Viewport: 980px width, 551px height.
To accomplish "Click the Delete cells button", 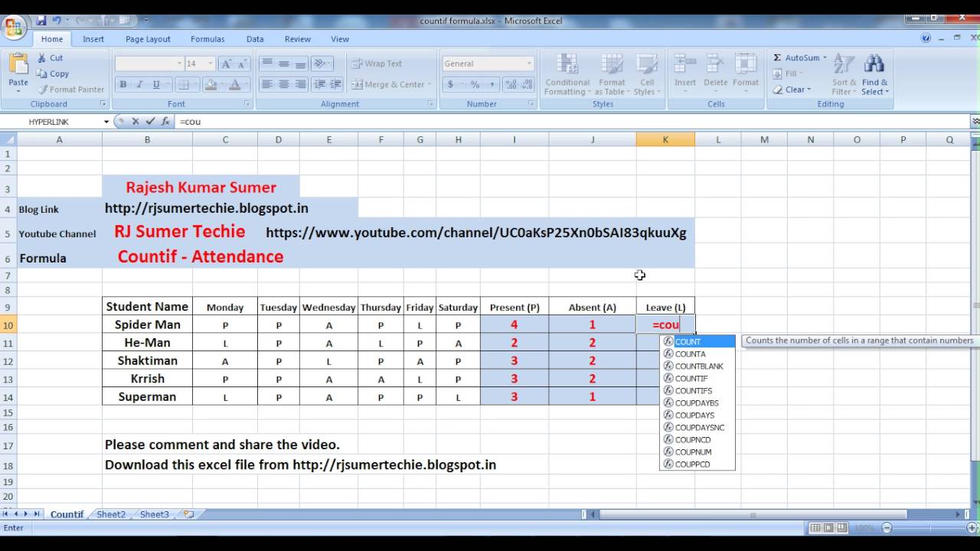I will pos(716,73).
